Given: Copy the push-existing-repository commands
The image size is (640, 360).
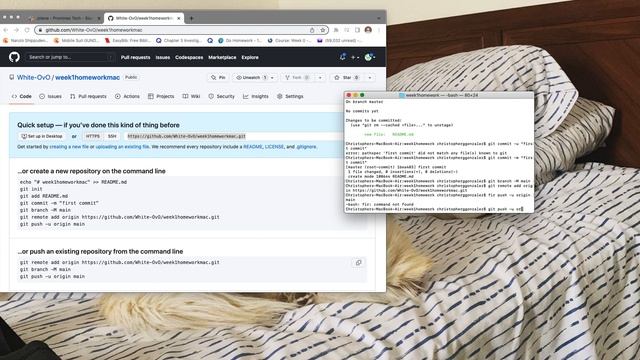Looking at the screenshot, I should pos(358,262).
